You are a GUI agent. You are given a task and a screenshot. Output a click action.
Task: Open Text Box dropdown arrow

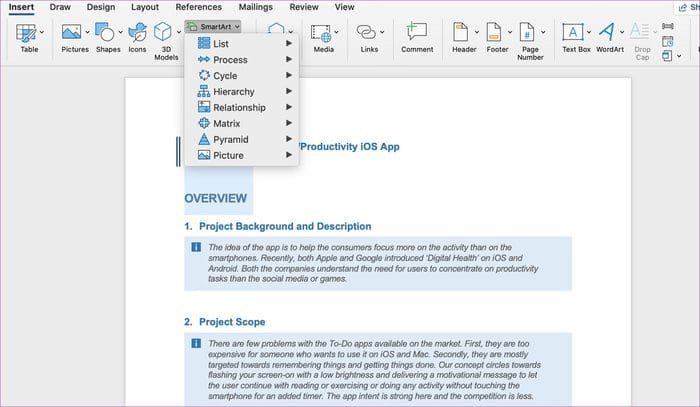click(589, 32)
